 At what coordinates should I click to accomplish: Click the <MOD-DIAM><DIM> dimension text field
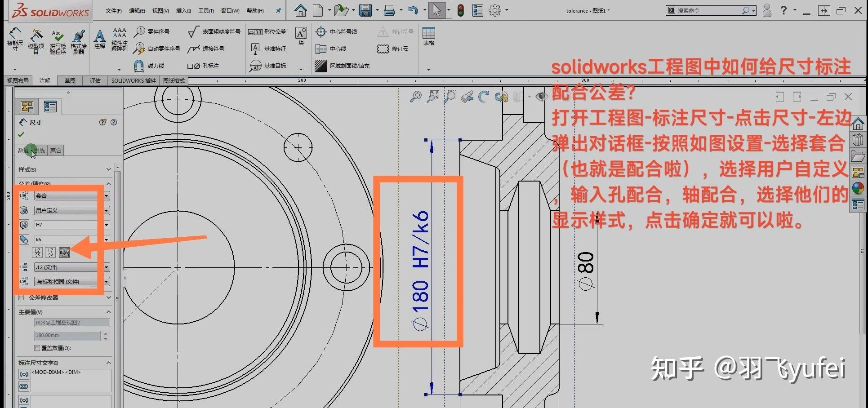point(71,380)
